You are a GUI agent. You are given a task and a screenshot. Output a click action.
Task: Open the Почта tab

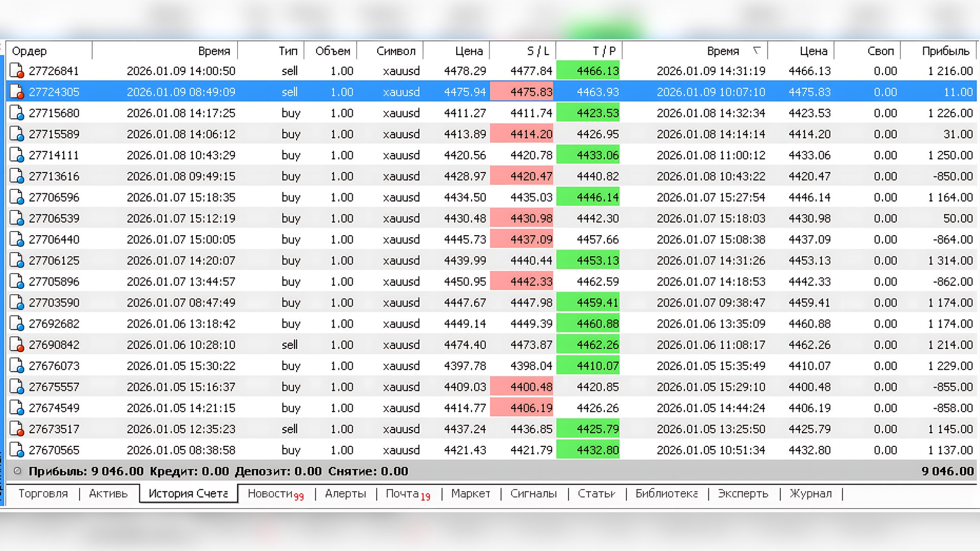407,494
